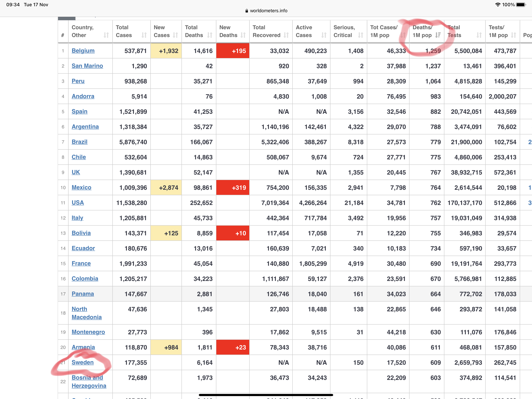Open the North Macedonia country link
532x399 pixels.
tap(87, 313)
